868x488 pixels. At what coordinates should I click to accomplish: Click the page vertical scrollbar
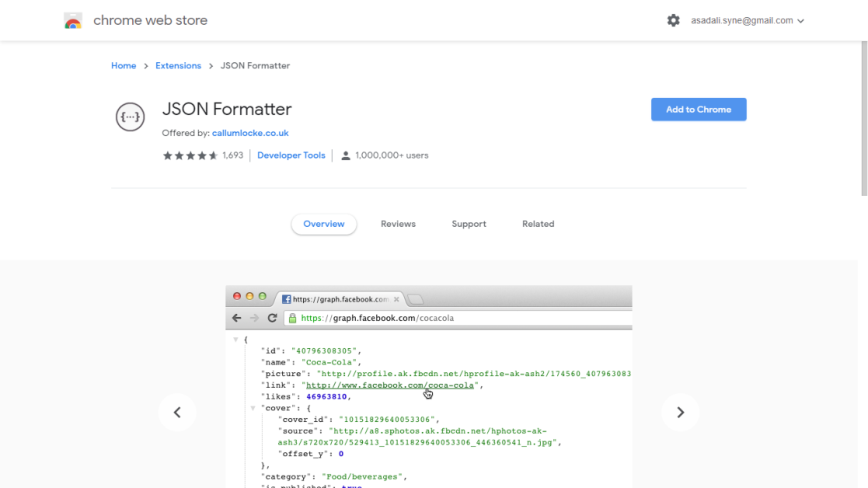[863, 117]
